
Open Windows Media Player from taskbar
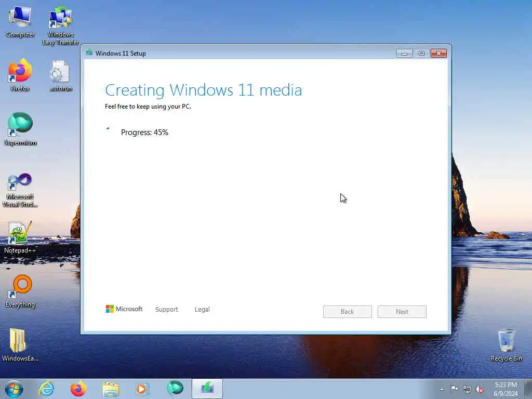[x=142, y=389]
